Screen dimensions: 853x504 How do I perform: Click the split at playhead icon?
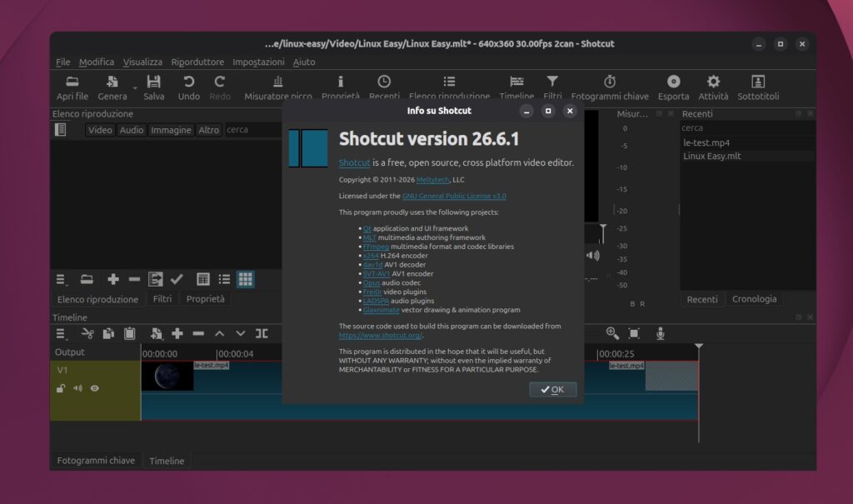pyautogui.click(x=262, y=334)
